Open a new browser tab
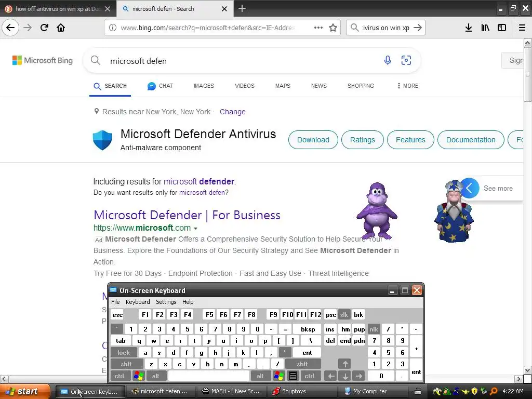This screenshot has height=399, width=532. (x=242, y=8)
